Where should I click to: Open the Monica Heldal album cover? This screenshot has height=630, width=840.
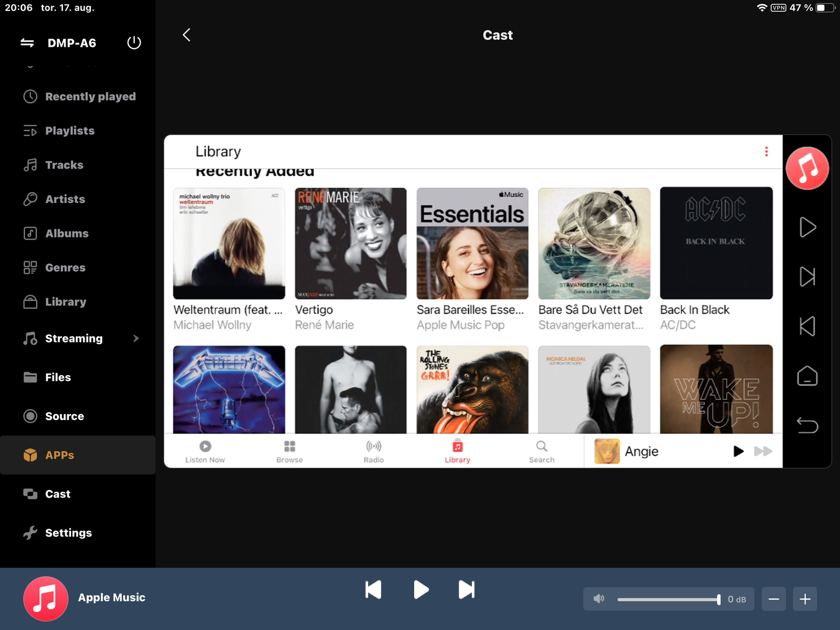[594, 390]
